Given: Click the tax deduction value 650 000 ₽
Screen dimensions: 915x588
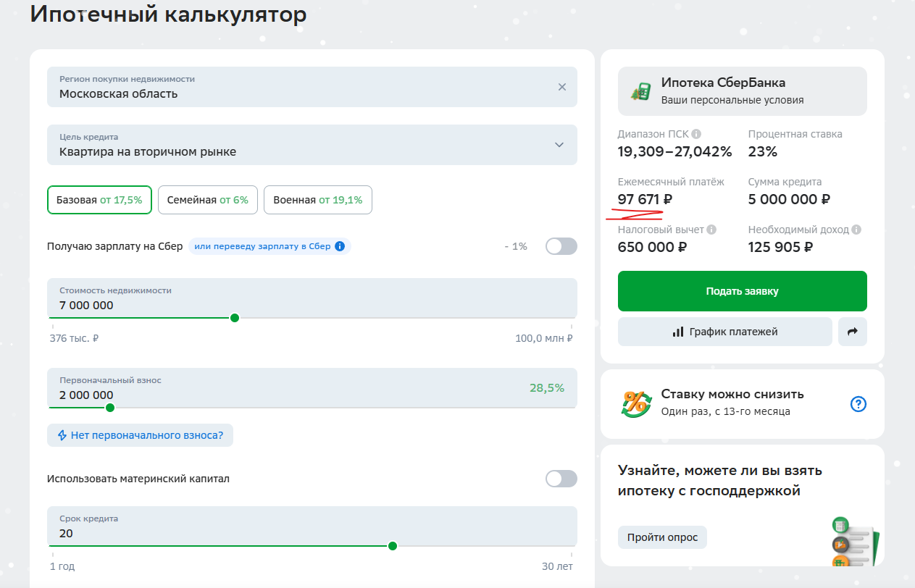Looking at the screenshot, I should pyautogui.click(x=652, y=247).
